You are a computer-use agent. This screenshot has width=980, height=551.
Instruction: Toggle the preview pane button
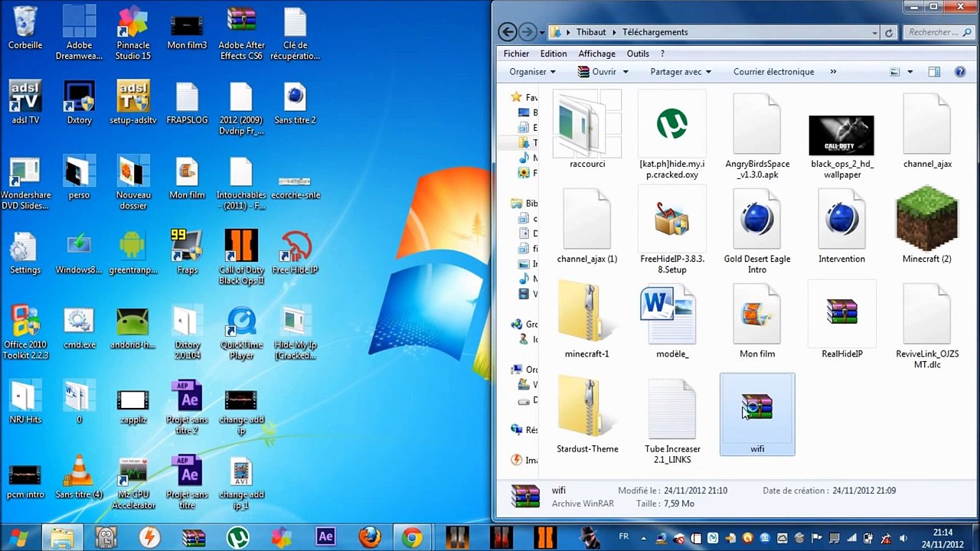click(x=934, y=72)
